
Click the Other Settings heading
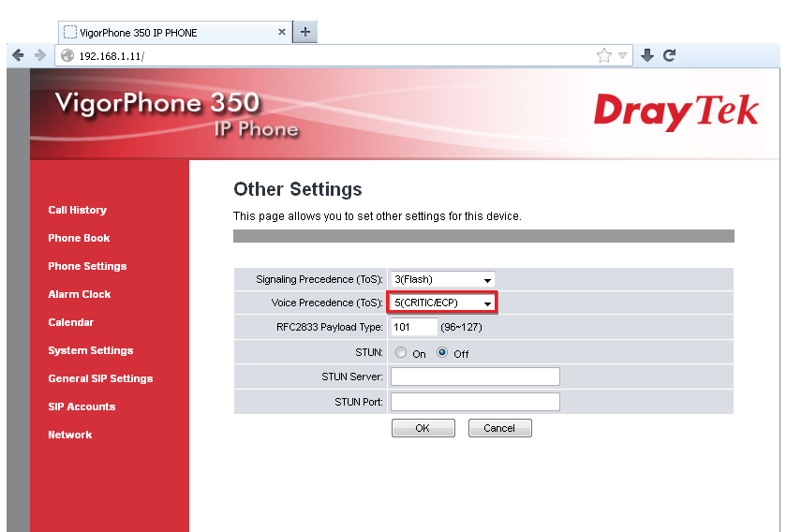(298, 189)
